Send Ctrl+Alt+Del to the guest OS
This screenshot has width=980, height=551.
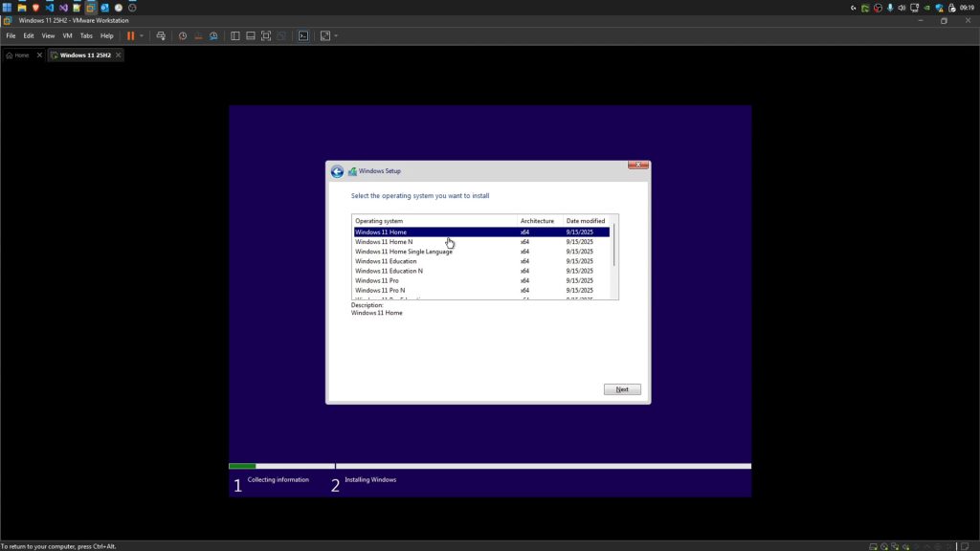coord(160,35)
